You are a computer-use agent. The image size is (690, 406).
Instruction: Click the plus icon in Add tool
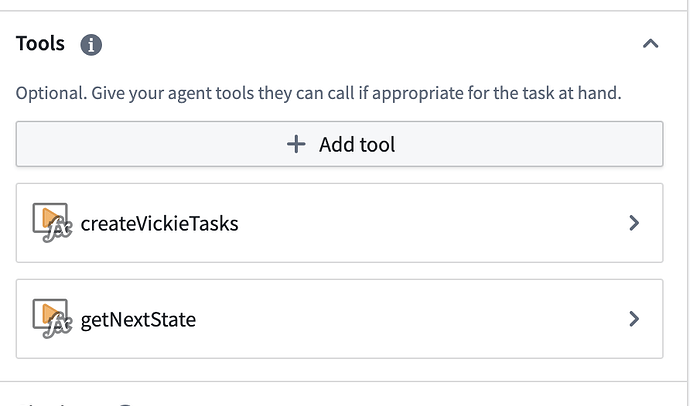click(296, 144)
